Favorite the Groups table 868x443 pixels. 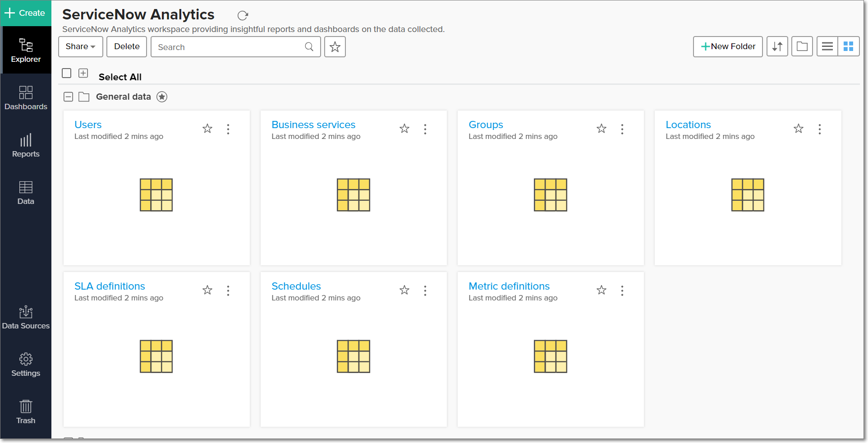tap(602, 129)
